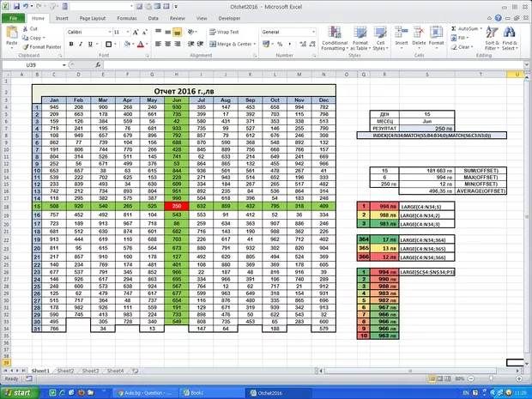Switch to the Formulas ribbon tab
The image size is (532, 399).
click(126, 17)
